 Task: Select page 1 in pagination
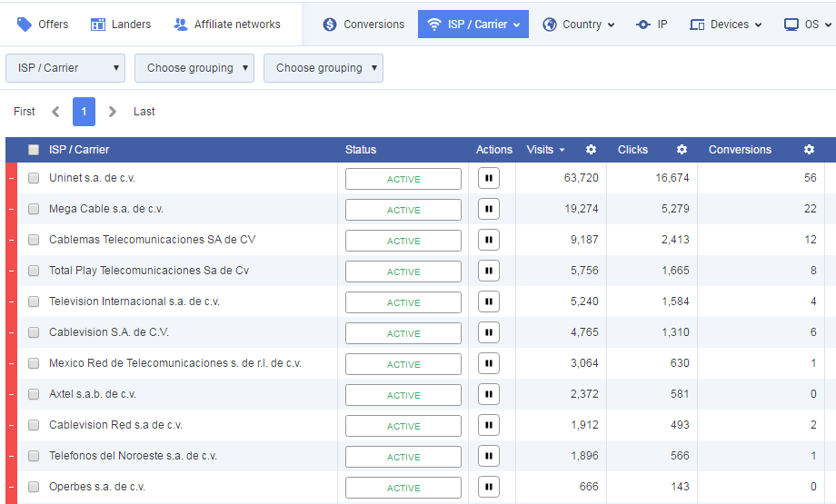click(84, 112)
